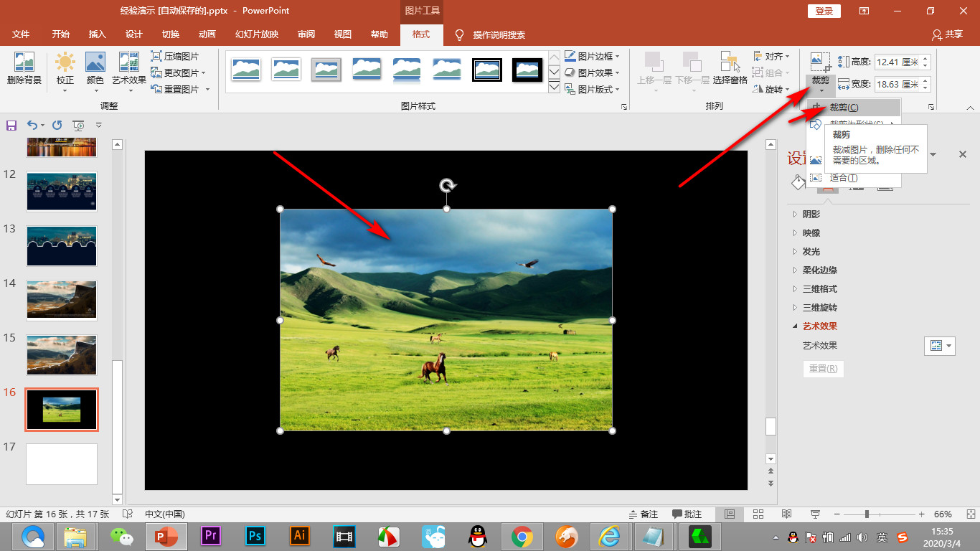Screen dimensions: 980x551
Task: Open Picture Layout (图片版式) options
Action: coord(593,89)
